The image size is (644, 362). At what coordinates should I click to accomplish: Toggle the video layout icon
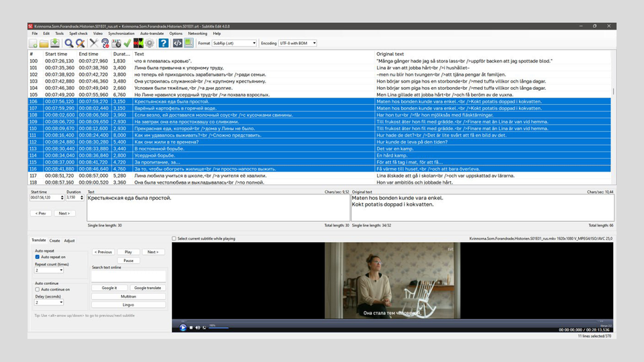point(189,43)
